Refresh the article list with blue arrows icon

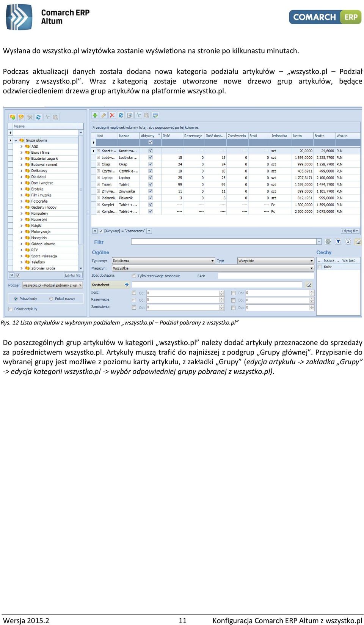coord(121,115)
